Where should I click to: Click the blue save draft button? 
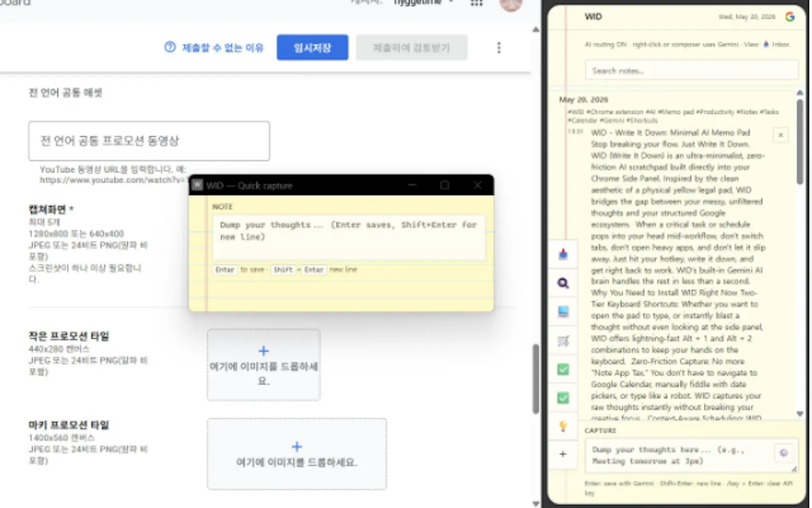[x=312, y=48]
